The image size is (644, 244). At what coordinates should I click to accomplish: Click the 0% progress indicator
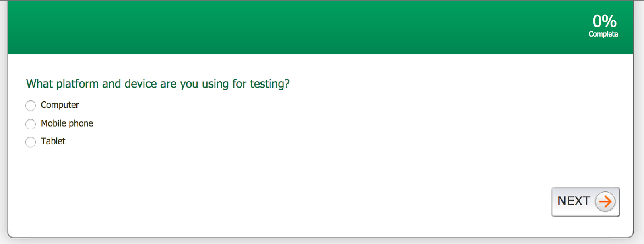pos(604,21)
